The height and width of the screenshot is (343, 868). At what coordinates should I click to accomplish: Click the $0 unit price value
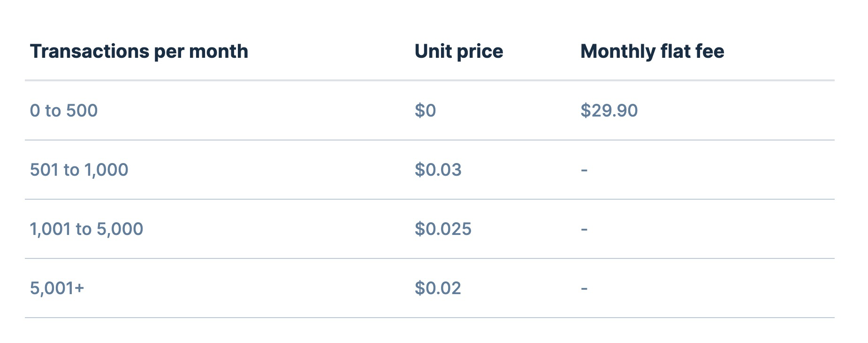pyautogui.click(x=426, y=110)
